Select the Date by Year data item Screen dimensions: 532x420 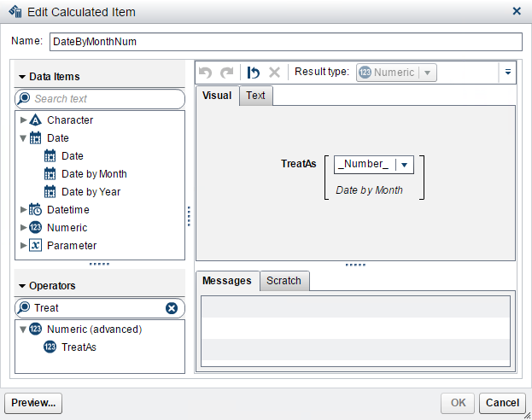(x=91, y=191)
